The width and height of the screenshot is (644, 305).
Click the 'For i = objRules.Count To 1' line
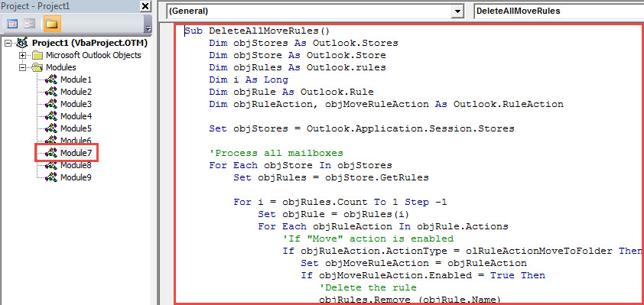click(x=340, y=203)
